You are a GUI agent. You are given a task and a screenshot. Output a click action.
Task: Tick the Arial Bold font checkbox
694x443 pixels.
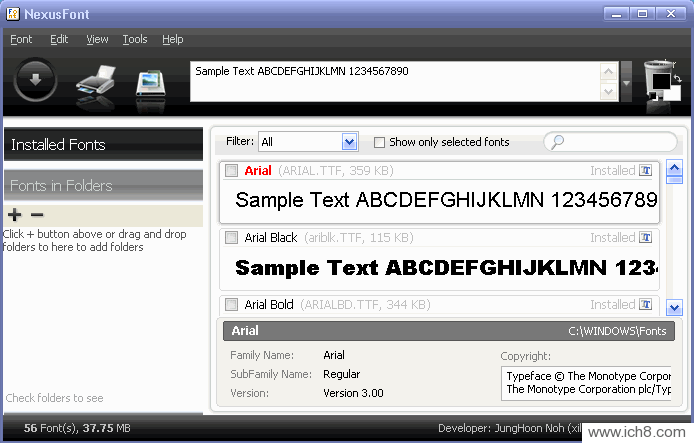(231, 304)
